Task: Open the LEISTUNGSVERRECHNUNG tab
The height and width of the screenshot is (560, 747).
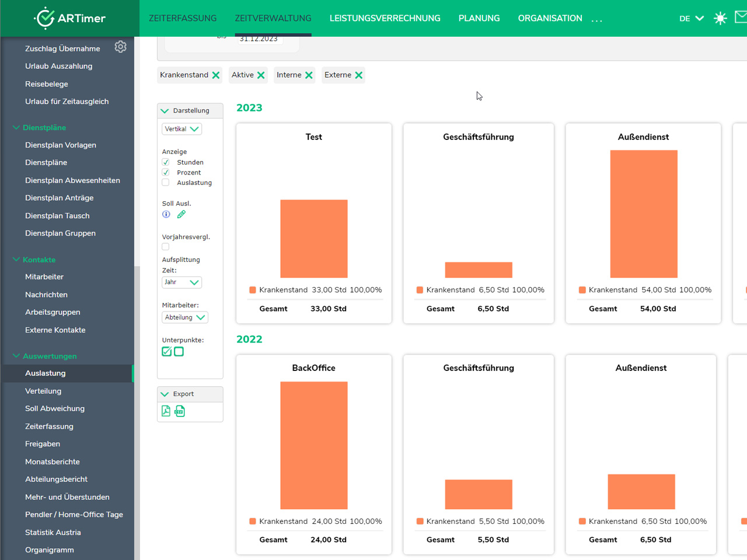Action: (385, 18)
